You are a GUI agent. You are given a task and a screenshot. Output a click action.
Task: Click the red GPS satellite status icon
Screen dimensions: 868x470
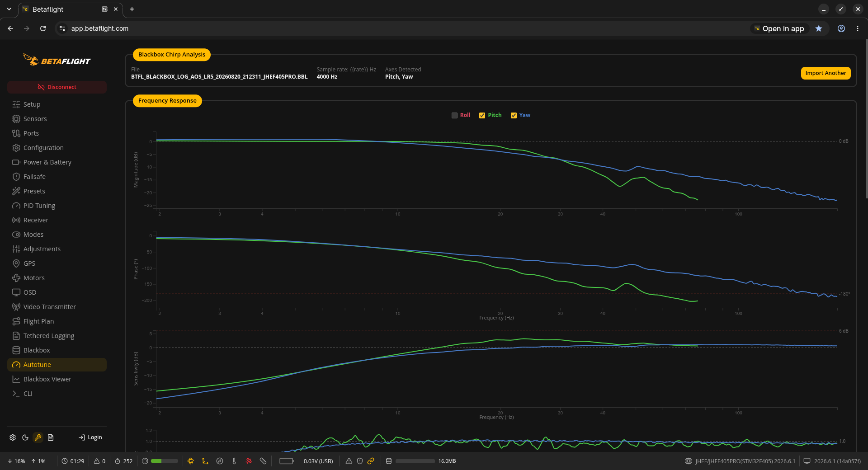pos(249,461)
